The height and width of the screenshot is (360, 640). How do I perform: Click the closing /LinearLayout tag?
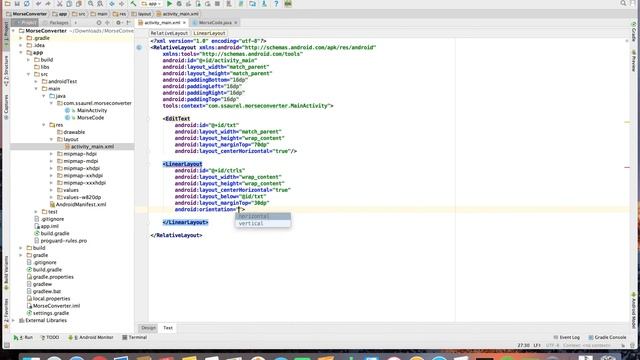tap(185, 222)
